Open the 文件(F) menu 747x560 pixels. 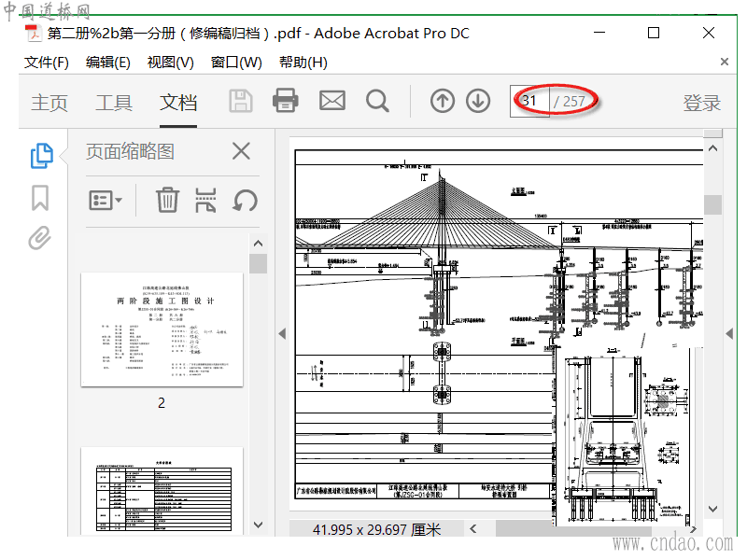pos(46,63)
